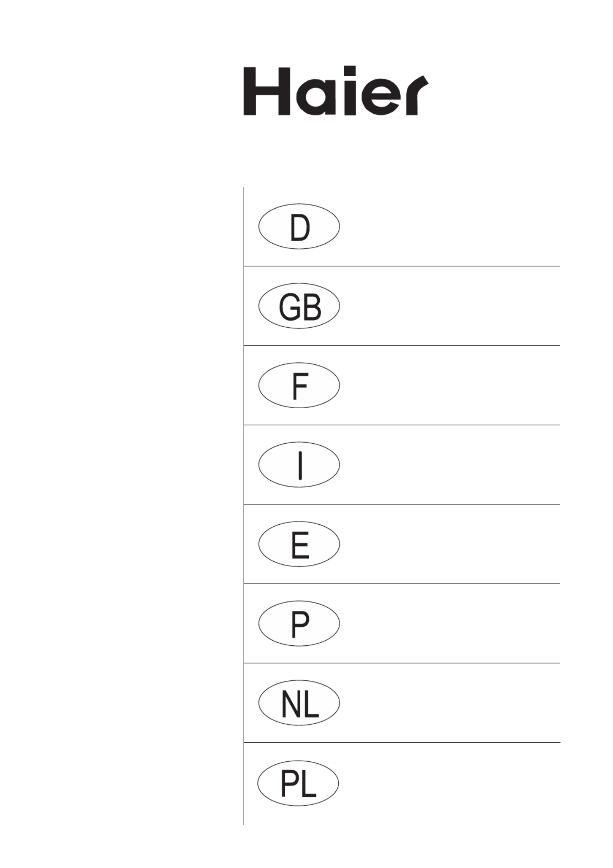This screenshot has height=868, width=613.
Task: Click the blank row beside PL badge
Action: click(450, 783)
